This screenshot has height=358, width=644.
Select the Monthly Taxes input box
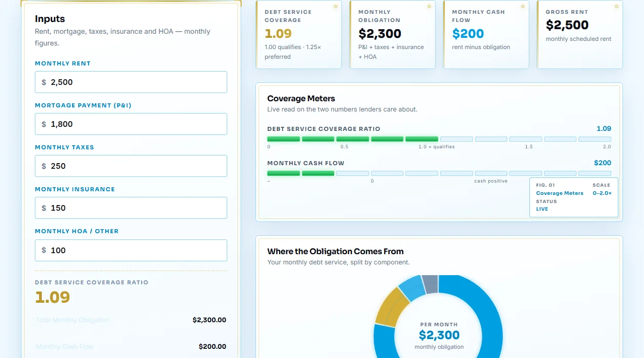pos(131,166)
